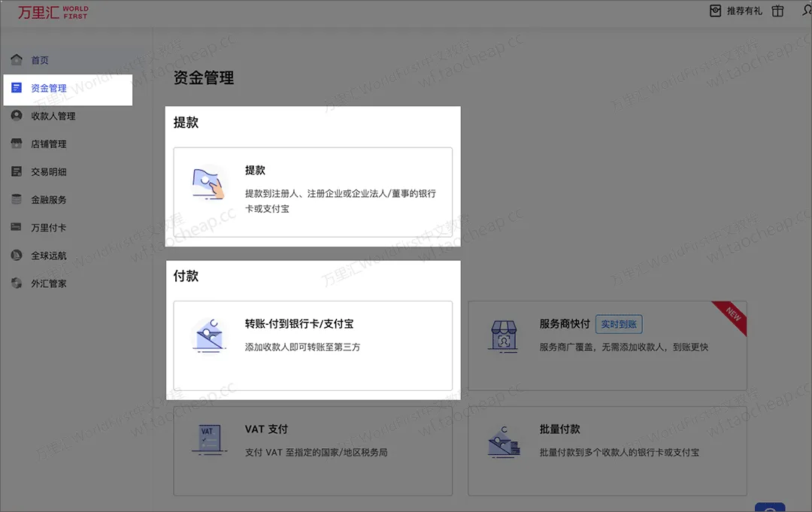This screenshot has height=512, width=812.
Task: Click the 万里付卡 card icon
Action: [17, 227]
